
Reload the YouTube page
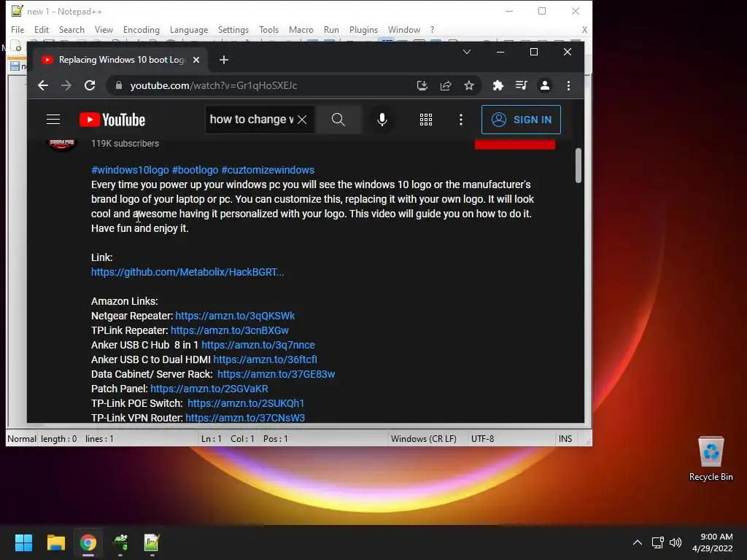(x=90, y=85)
